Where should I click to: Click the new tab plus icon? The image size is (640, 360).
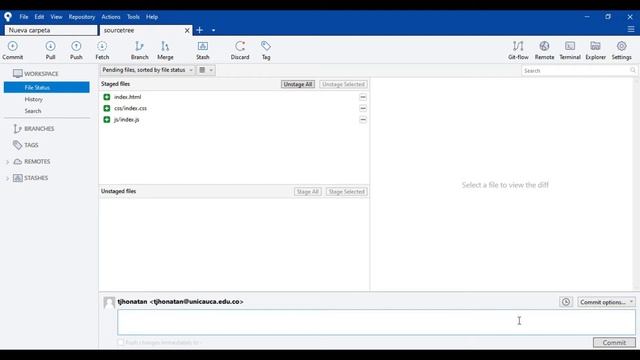(200, 30)
